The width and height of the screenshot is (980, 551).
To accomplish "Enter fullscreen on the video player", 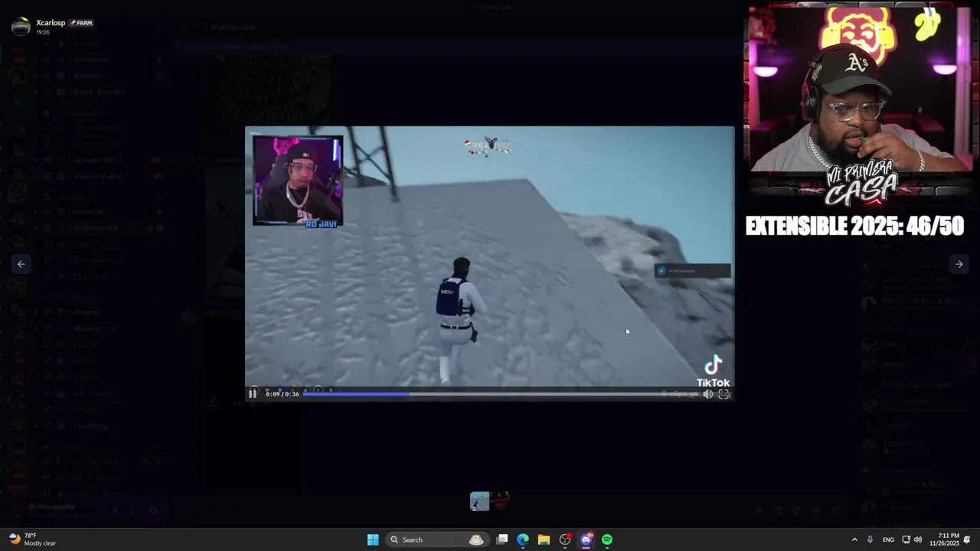I will click(x=724, y=394).
